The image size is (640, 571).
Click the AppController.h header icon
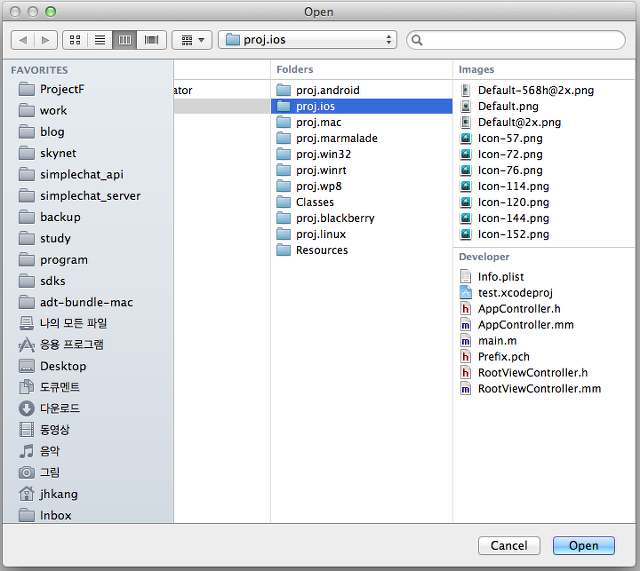(x=465, y=309)
